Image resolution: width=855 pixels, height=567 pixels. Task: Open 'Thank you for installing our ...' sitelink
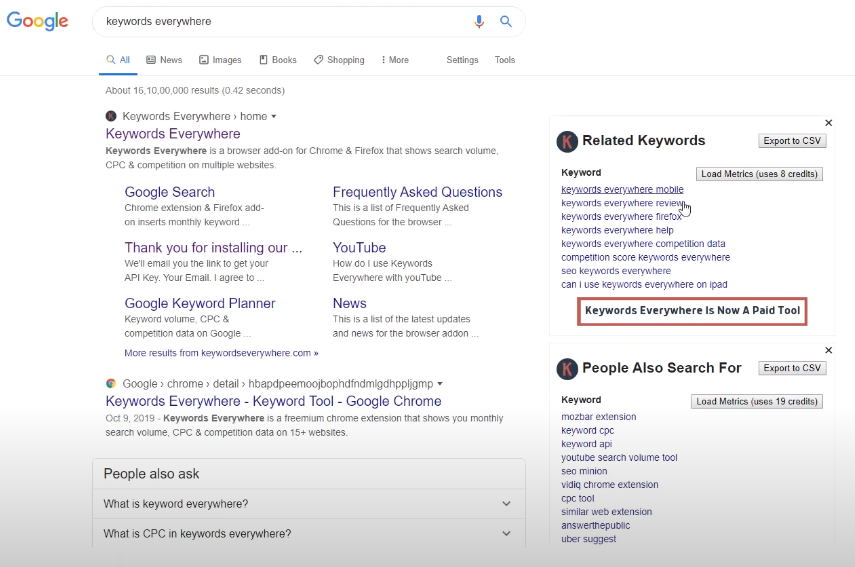tap(213, 248)
